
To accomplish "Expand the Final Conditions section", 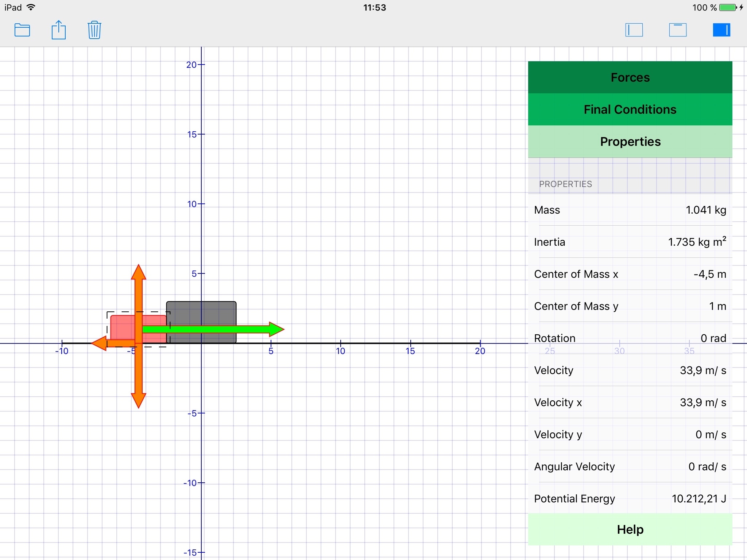I will click(630, 109).
